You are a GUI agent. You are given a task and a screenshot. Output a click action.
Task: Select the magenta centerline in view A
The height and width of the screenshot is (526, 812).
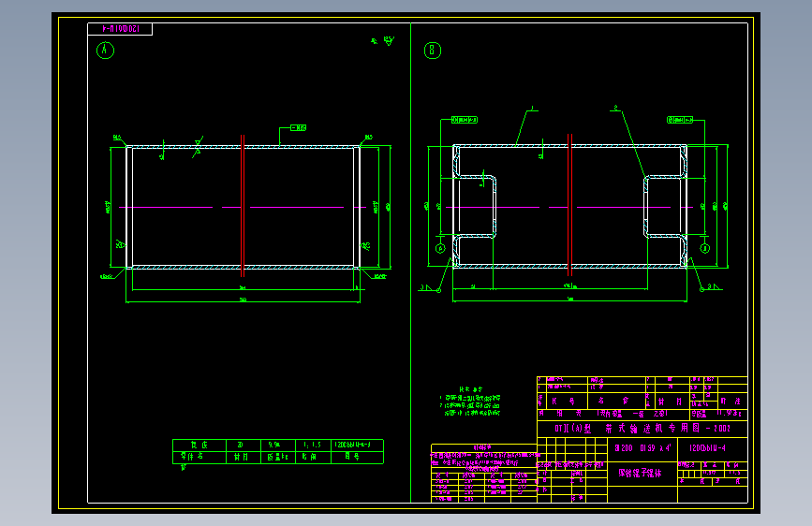(243, 207)
